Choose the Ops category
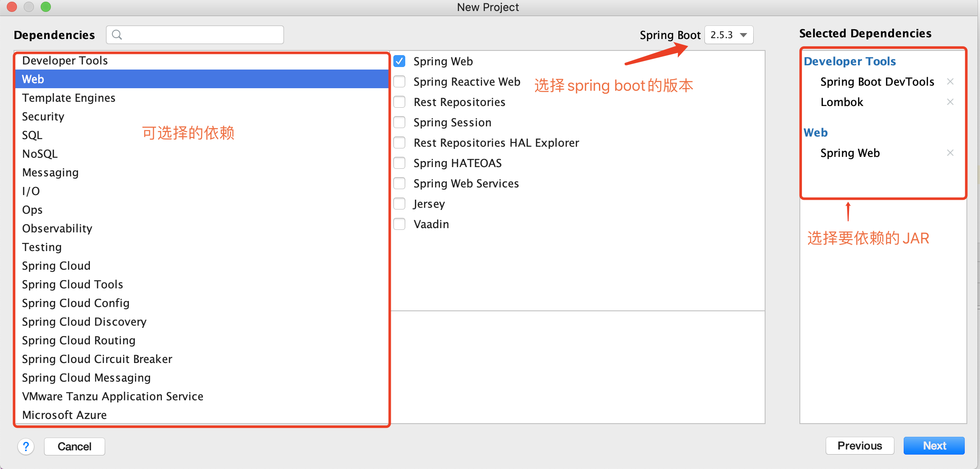This screenshot has height=469, width=980. (202, 209)
